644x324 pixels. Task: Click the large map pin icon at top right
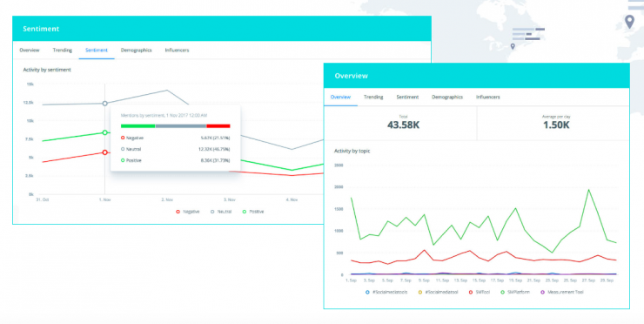point(629,22)
